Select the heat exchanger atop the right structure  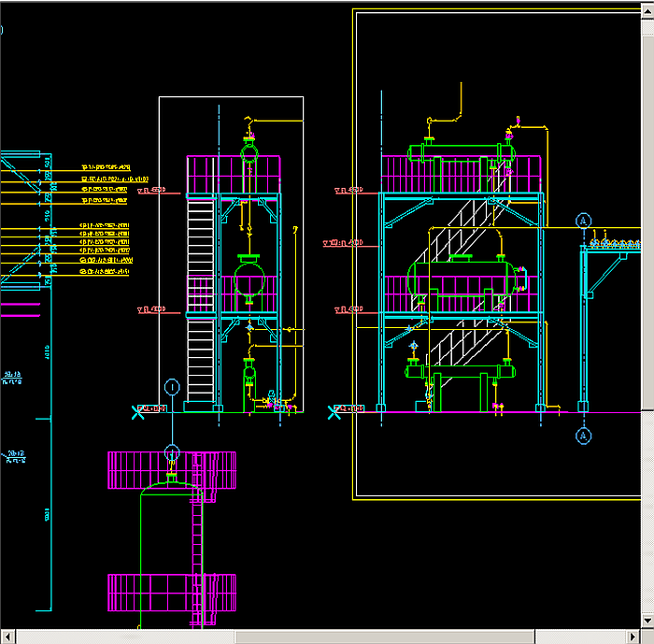[x=462, y=151]
